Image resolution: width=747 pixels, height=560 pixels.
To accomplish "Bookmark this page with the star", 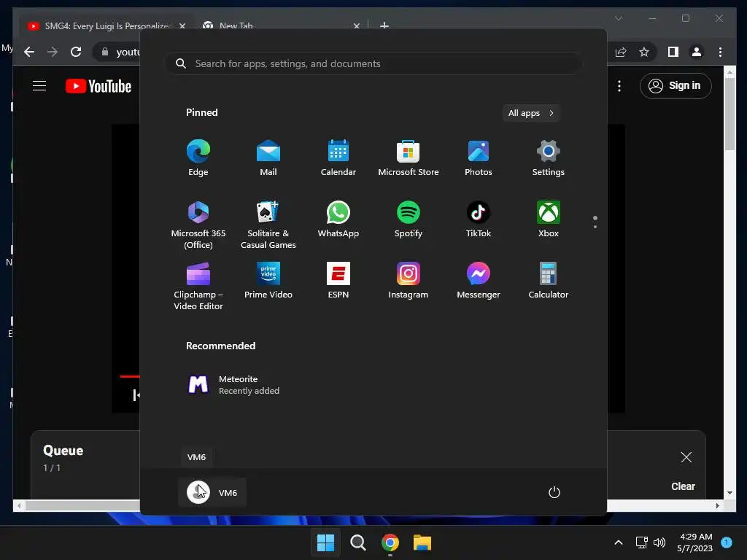I will coord(644,52).
